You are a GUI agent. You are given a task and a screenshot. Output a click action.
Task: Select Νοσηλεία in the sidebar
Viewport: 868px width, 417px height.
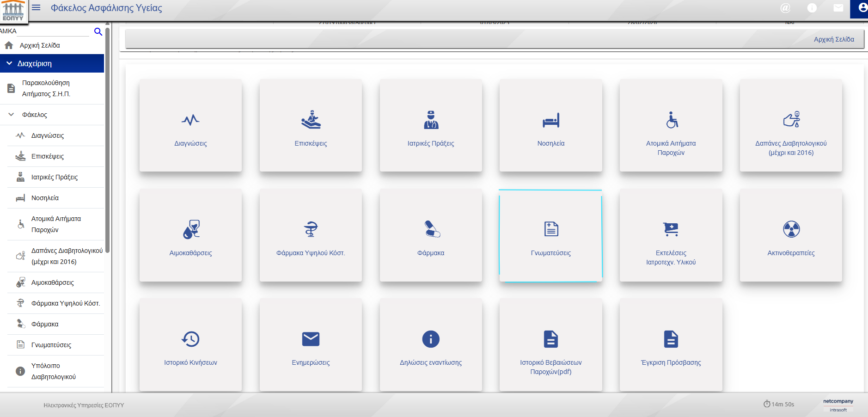pyautogui.click(x=55, y=198)
